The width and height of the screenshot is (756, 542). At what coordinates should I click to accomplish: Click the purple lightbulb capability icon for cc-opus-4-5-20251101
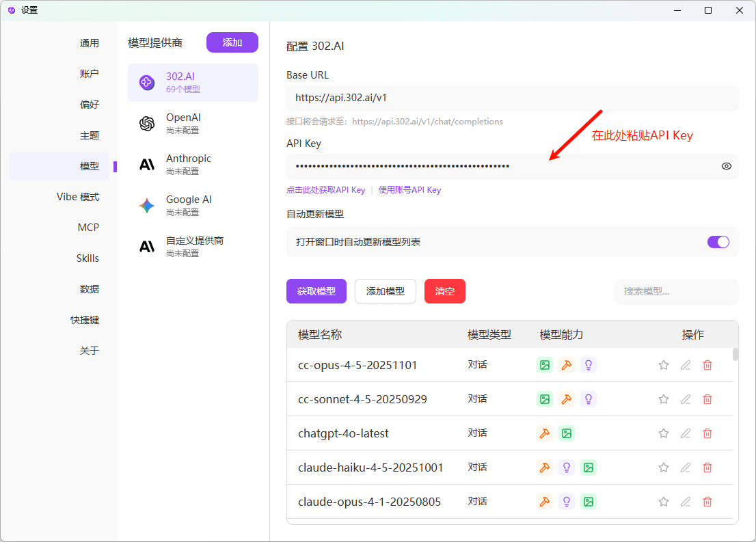pos(589,365)
